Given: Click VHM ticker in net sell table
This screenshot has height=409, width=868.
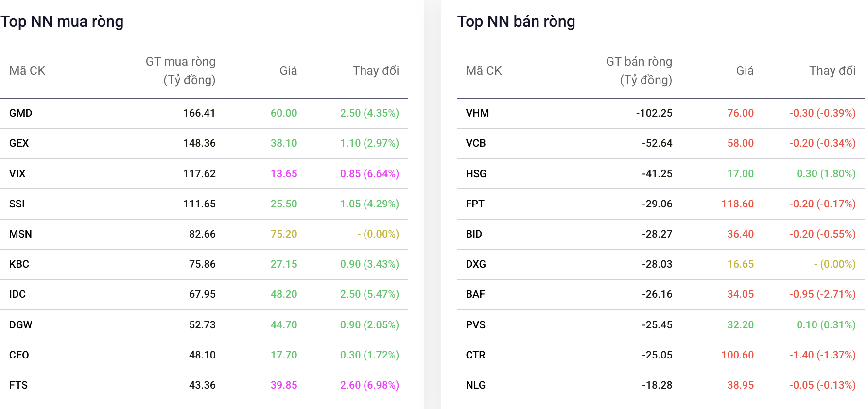Looking at the screenshot, I should pyautogui.click(x=477, y=113).
